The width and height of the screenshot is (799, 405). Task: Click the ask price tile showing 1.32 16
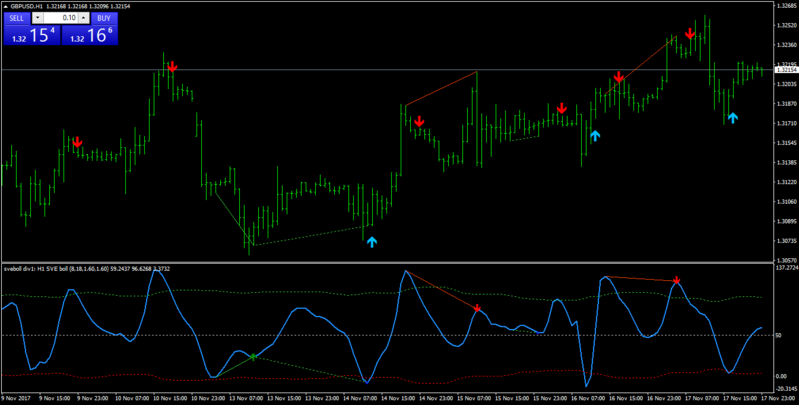coord(90,35)
